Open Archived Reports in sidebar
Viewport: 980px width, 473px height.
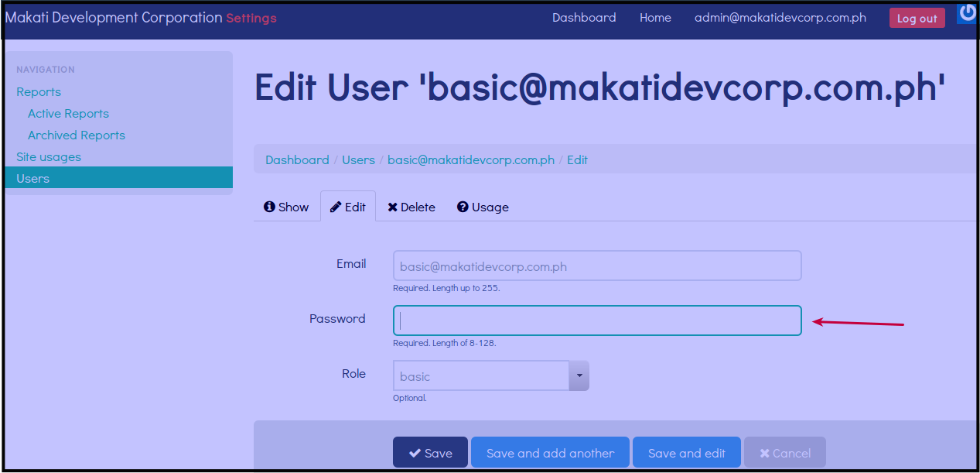click(77, 135)
